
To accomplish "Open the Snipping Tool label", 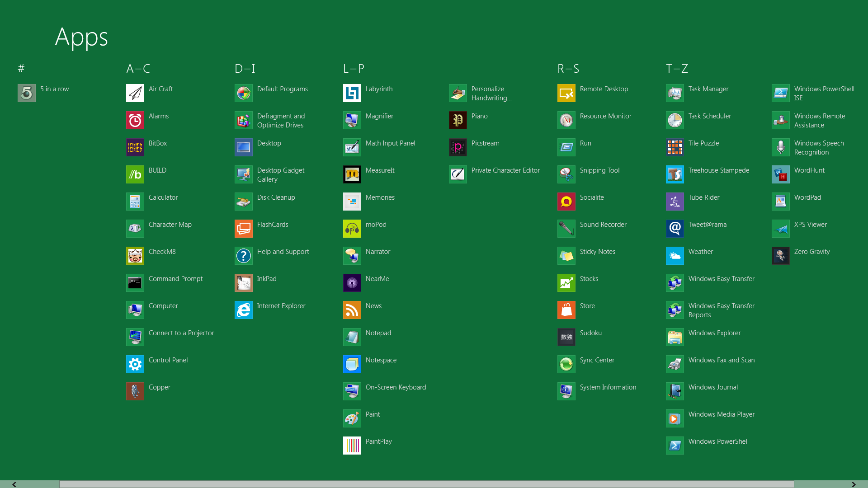I will [599, 170].
